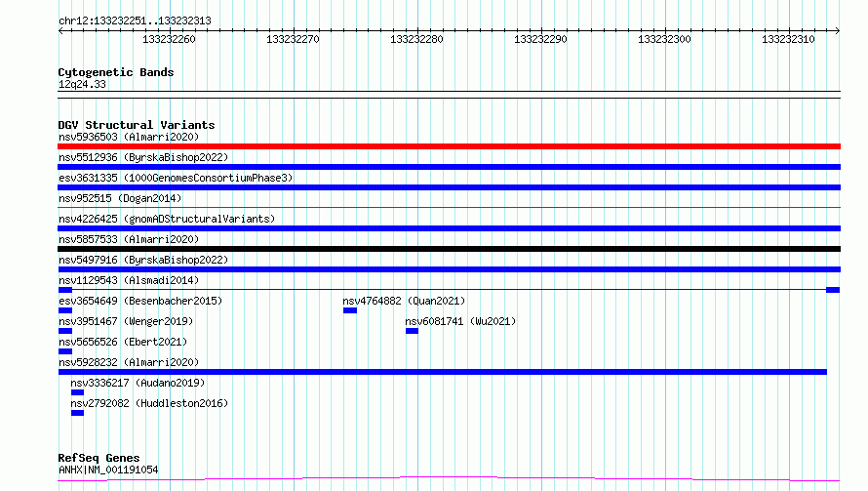Click the red bar for nsv5936503
The image size is (868, 491).
449,146
